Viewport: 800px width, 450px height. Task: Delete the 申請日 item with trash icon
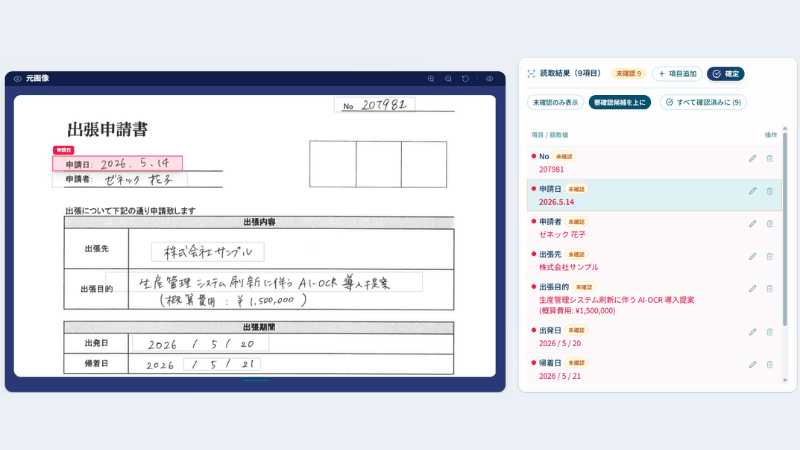coord(769,191)
